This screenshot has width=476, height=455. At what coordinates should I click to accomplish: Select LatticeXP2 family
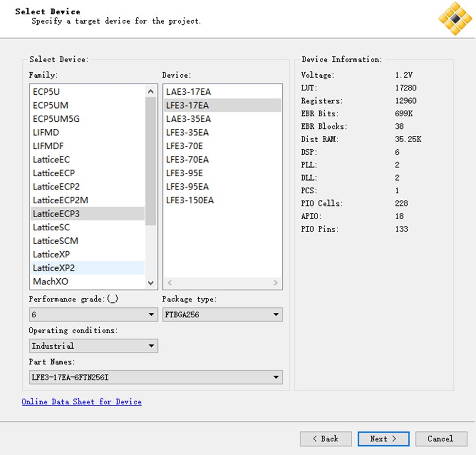pyautogui.click(x=87, y=268)
